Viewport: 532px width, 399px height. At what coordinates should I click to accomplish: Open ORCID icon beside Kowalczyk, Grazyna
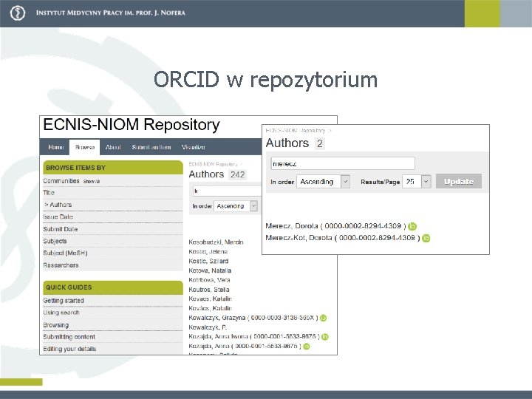pos(324,318)
